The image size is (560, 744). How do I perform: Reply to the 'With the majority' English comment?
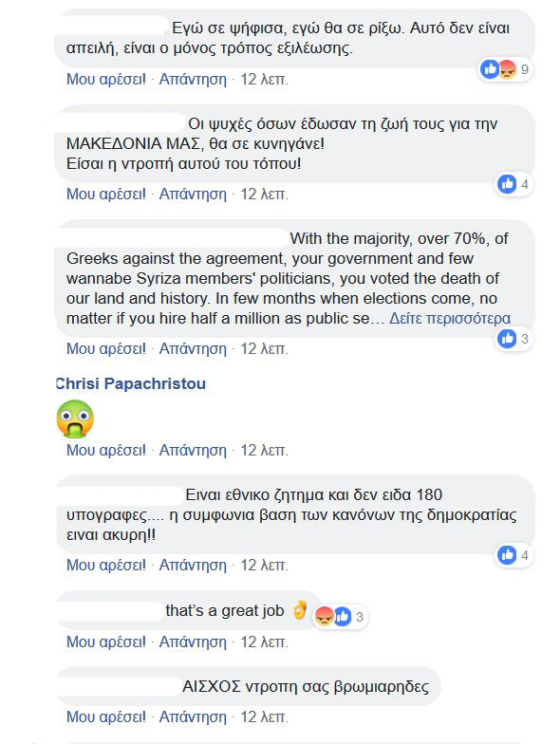point(193,349)
